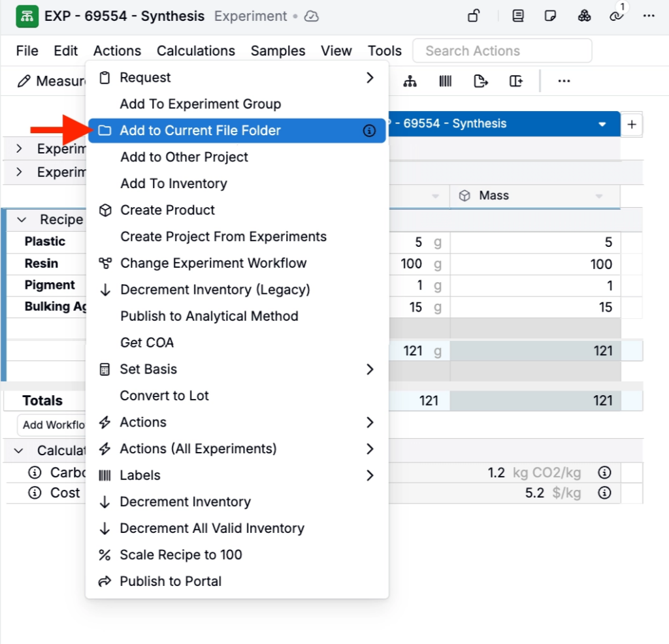Choose Change Experiment Workflow
Screen dimensions: 669x644
(237, 263)
